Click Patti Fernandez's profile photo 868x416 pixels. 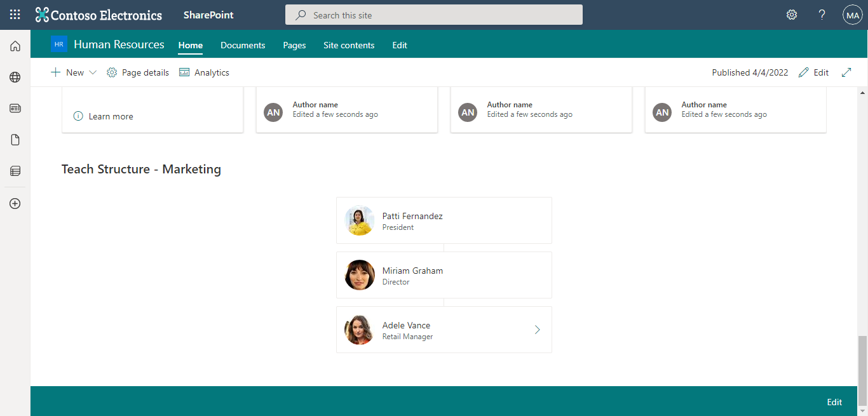coord(359,220)
